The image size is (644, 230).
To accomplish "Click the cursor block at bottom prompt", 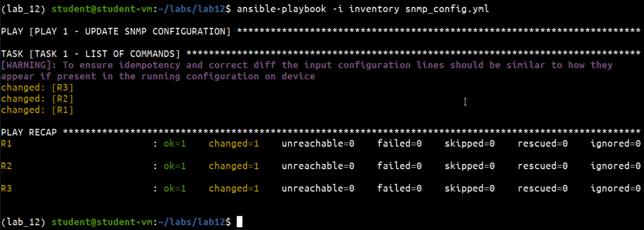I will coord(240,222).
